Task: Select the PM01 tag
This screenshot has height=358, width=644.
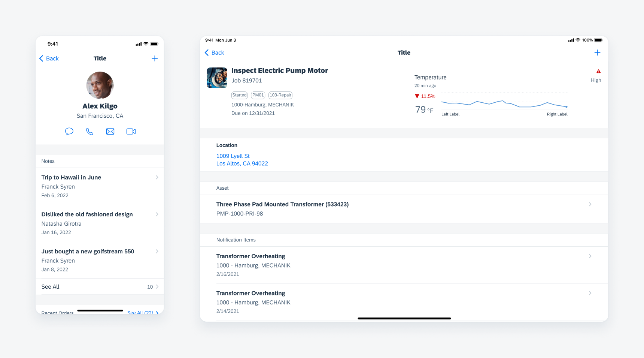Action: click(258, 95)
